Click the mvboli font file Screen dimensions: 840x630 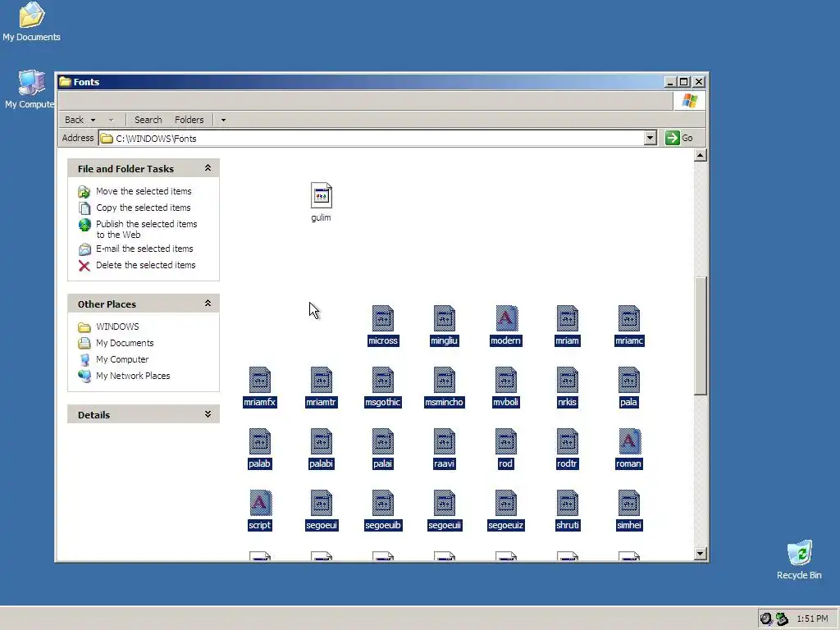pyautogui.click(x=505, y=380)
